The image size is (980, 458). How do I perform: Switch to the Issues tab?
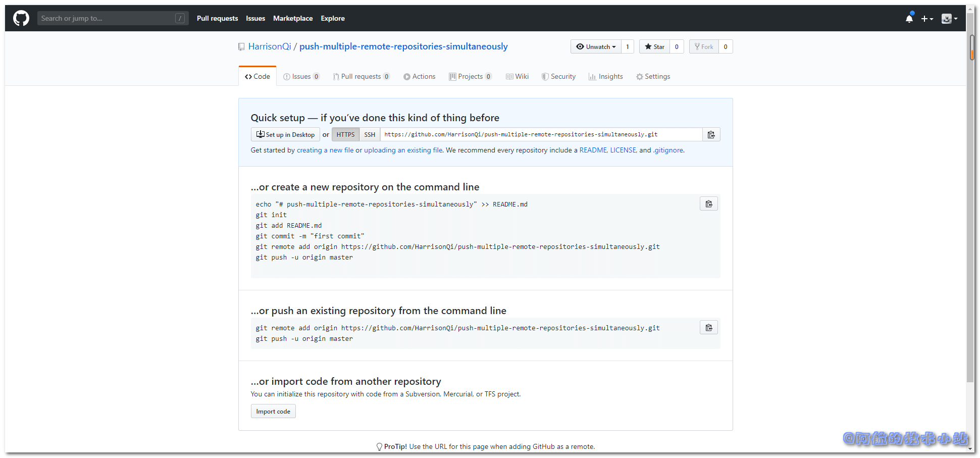coord(301,77)
